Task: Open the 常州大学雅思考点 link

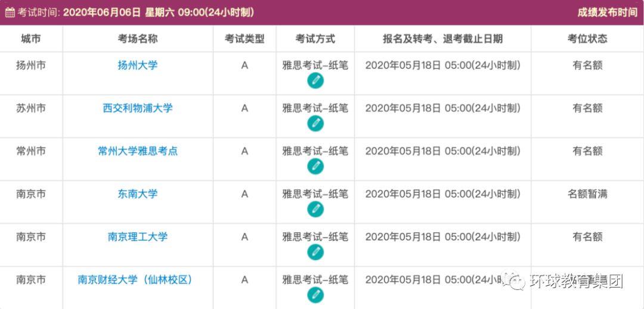Action: [138, 151]
